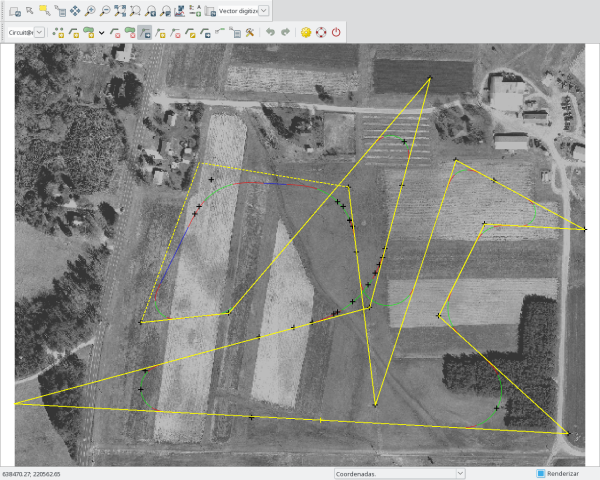Toggle the Renderizar checkbox
This screenshot has width=600, height=480.
tap(541, 473)
